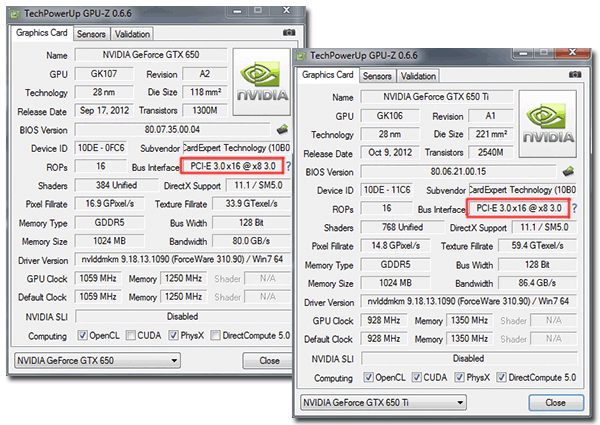Click Driver Version field in GTX 650 window
Screen dimensions: 600x425
click(x=183, y=260)
